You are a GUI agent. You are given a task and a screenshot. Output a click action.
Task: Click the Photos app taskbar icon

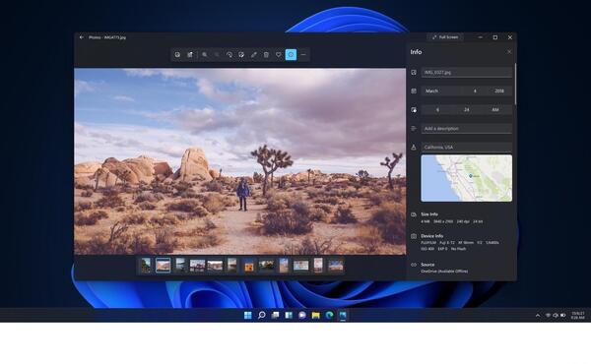343,316
